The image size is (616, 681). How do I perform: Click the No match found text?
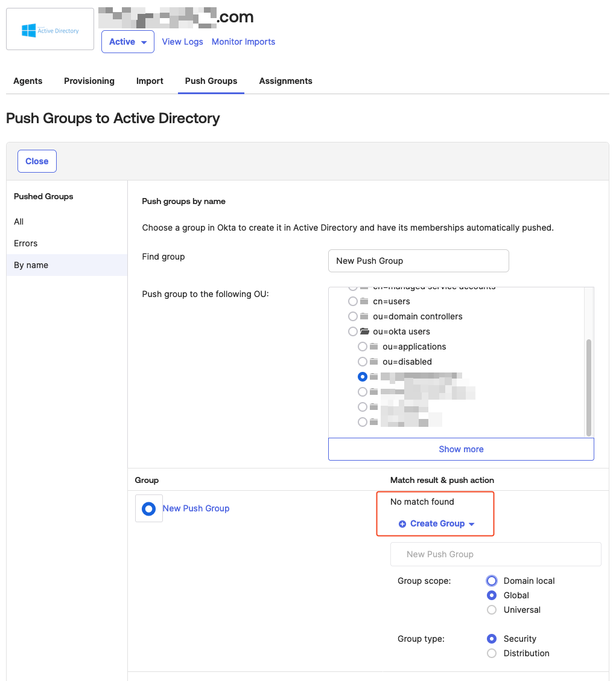(422, 502)
